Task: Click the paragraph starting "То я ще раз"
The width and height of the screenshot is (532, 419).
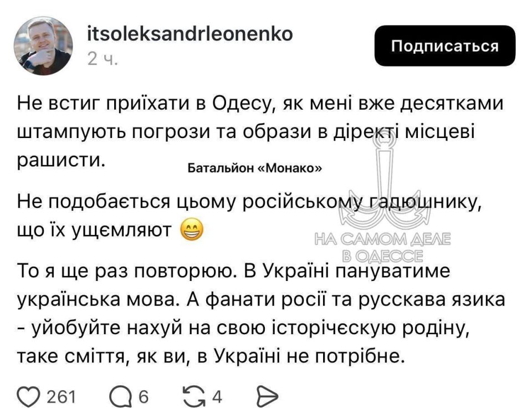Action: [260, 314]
